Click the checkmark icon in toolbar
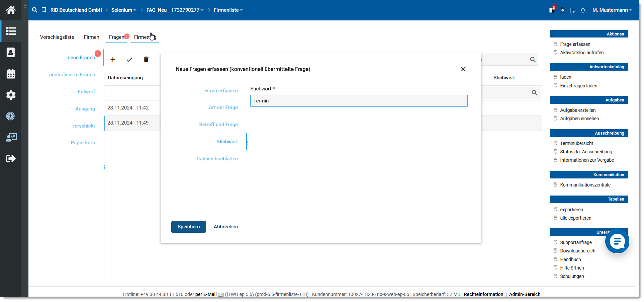Viewport: 644px width, 302px height. click(x=129, y=60)
